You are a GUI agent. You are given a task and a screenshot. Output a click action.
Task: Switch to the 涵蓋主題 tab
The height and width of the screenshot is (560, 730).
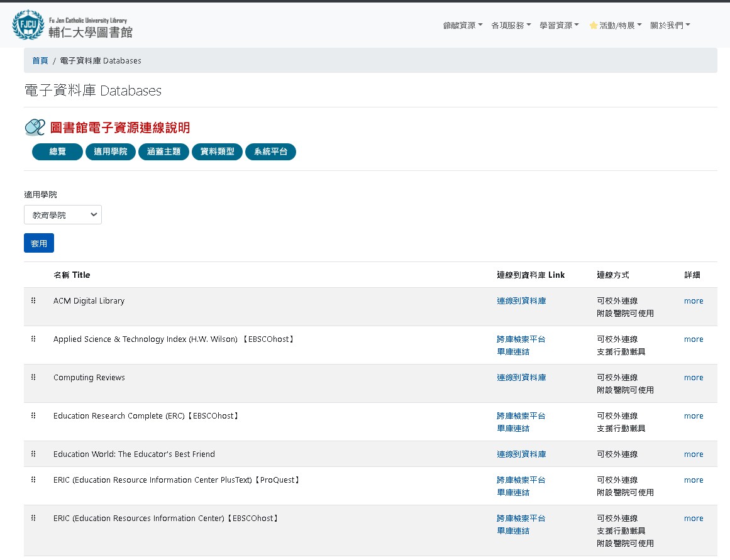[x=163, y=151]
